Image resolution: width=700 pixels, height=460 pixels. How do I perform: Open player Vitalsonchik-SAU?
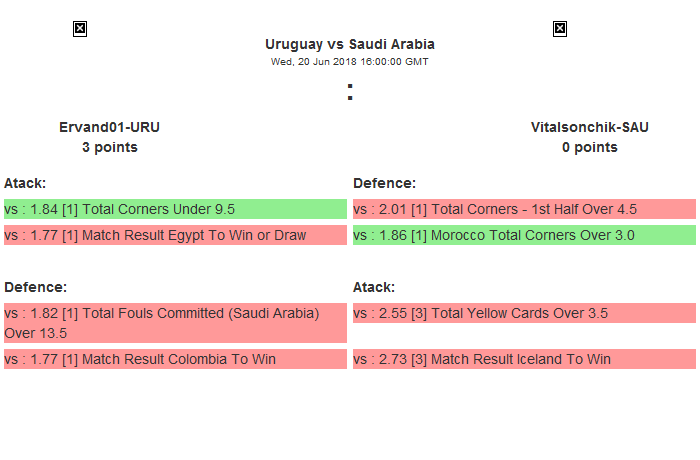pos(590,127)
